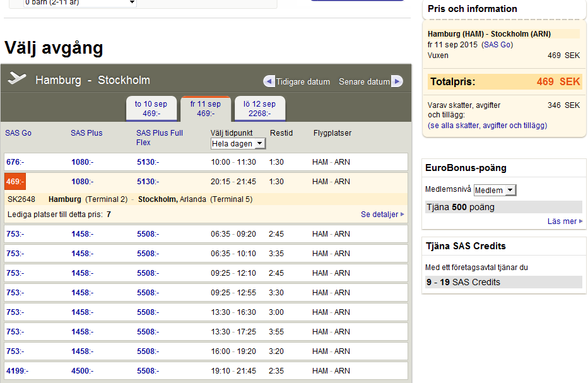Open Se detaljer for flight SK2648
The height and width of the screenshot is (383, 588).
pos(382,214)
